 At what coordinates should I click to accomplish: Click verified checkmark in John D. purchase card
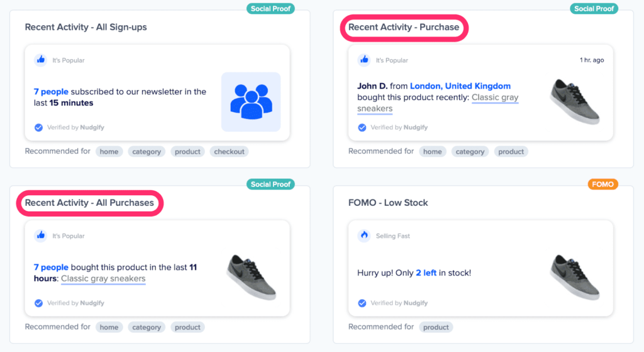pyautogui.click(x=362, y=127)
